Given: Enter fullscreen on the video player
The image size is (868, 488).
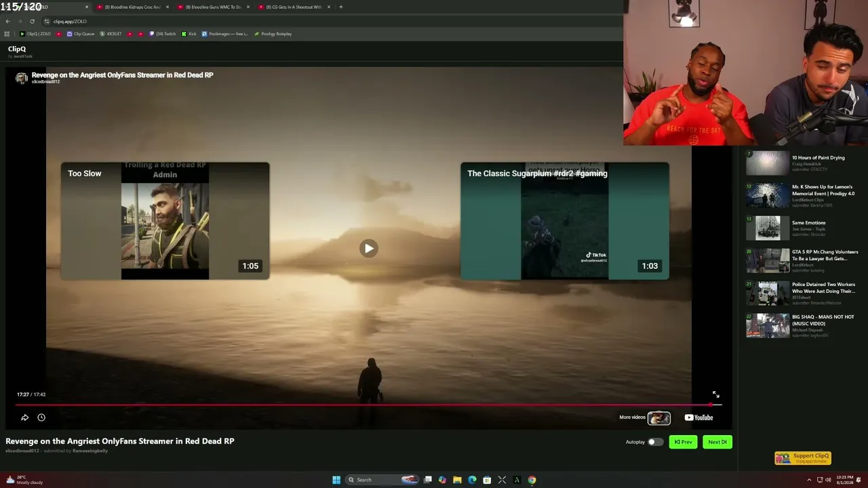Looking at the screenshot, I should point(715,394).
